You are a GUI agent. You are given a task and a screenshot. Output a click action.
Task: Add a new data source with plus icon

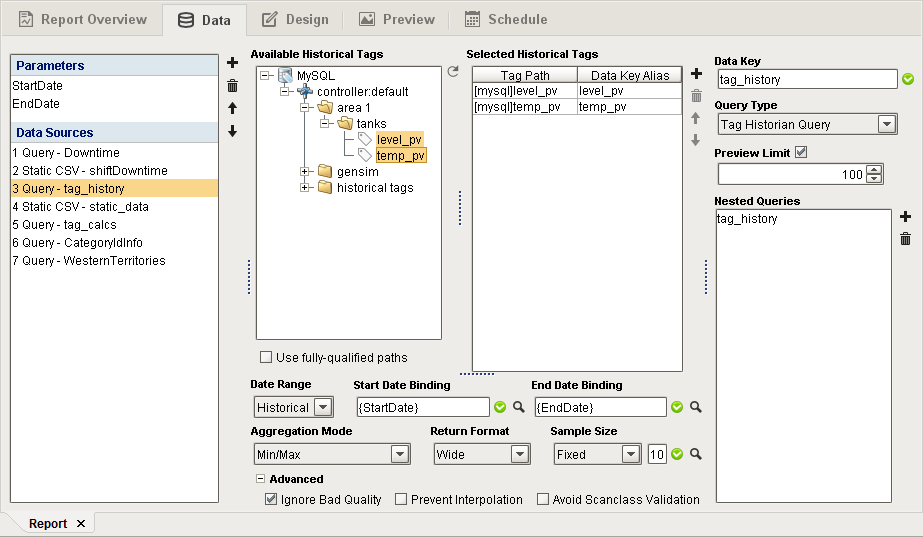point(233,62)
